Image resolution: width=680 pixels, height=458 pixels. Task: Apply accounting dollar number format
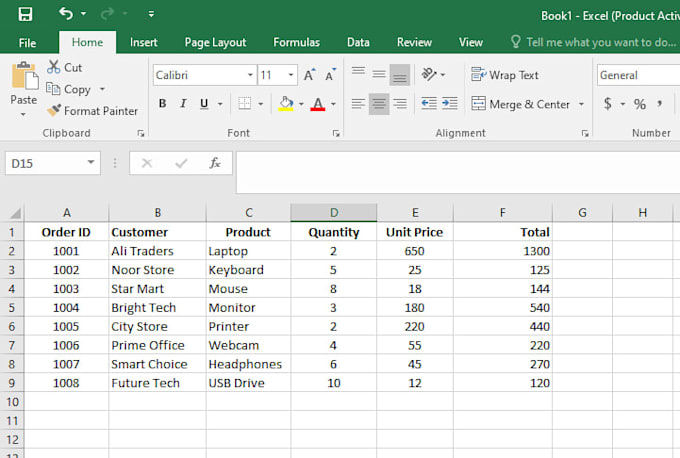point(608,104)
